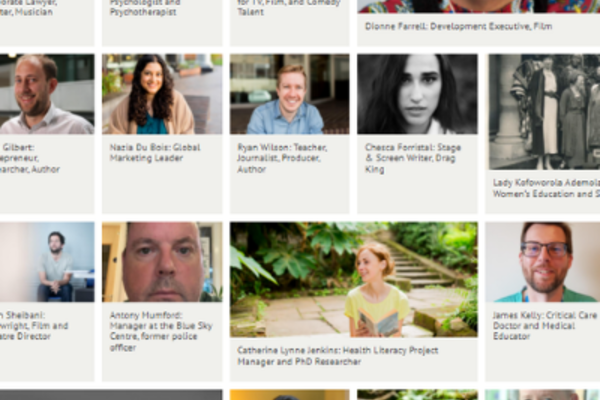This screenshot has height=400, width=600.
Task: Open Sheibani seated man photo
Action: [47, 262]
